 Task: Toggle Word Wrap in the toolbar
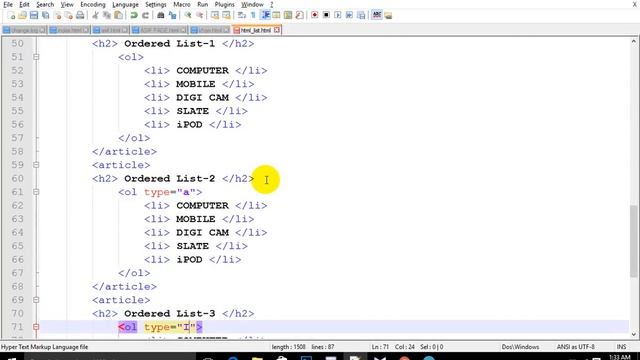(x=242, y=16)
